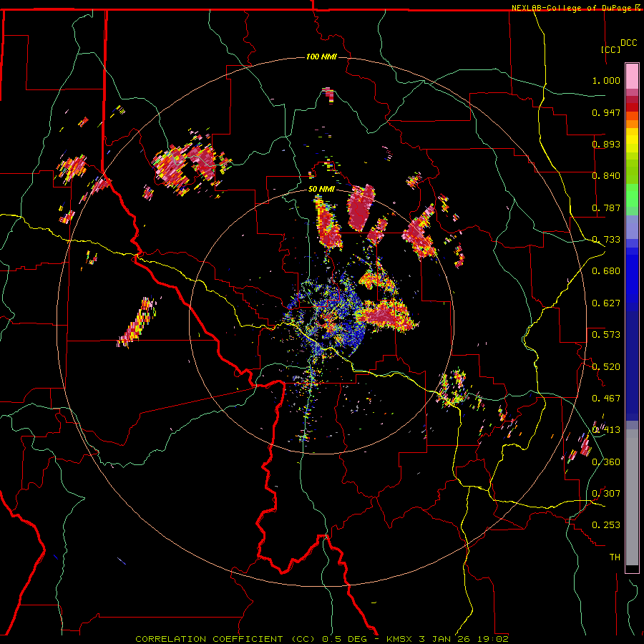This screenshot has width=644, height=644.
Task: Click the 100 NMI range ring label
Action: pos(321,57)
